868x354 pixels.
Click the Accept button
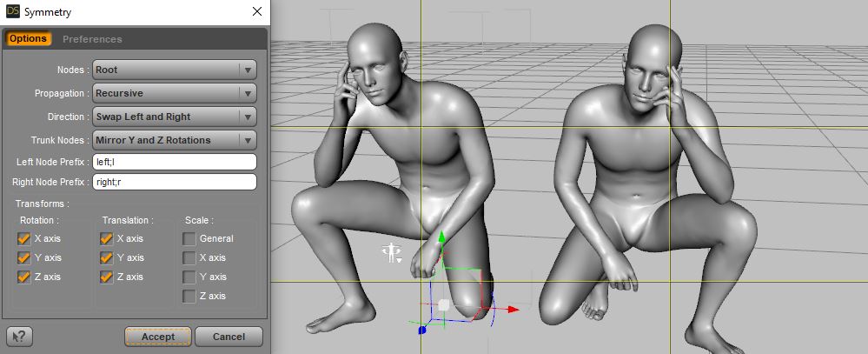point(158,337)
